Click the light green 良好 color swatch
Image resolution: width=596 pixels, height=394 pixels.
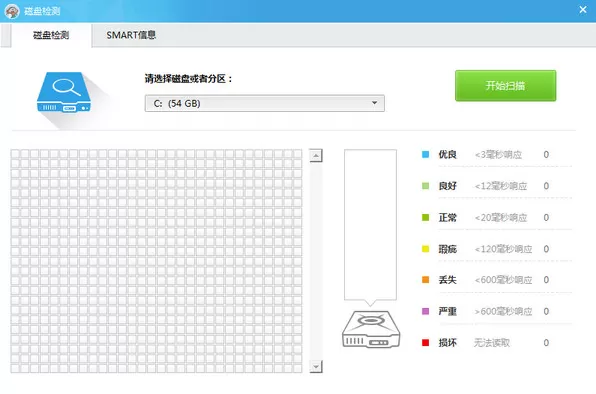425,186
